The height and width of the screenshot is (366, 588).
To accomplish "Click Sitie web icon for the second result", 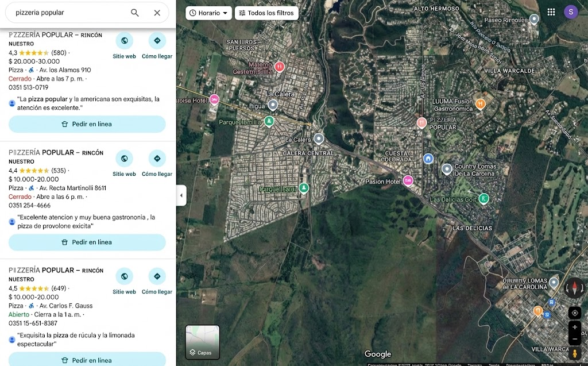I will click(124, 159).
